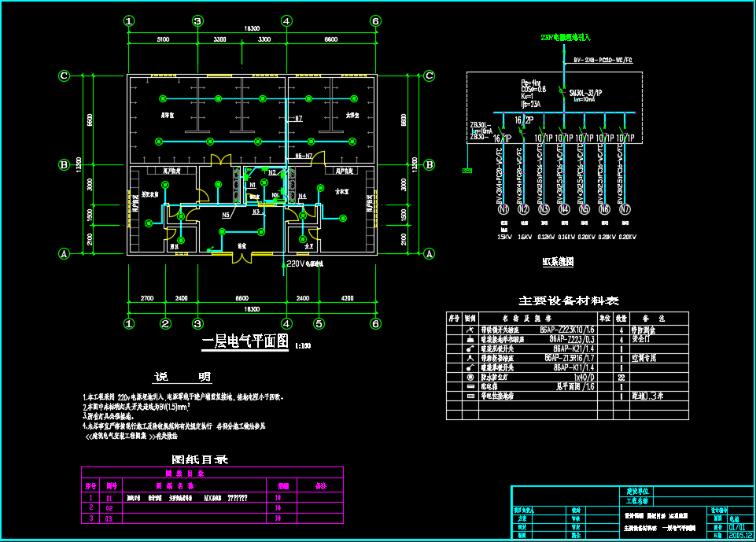The image size is (756, 542).
Task: Click the 主要设备材料表 heading
Action: pos(569,301)
